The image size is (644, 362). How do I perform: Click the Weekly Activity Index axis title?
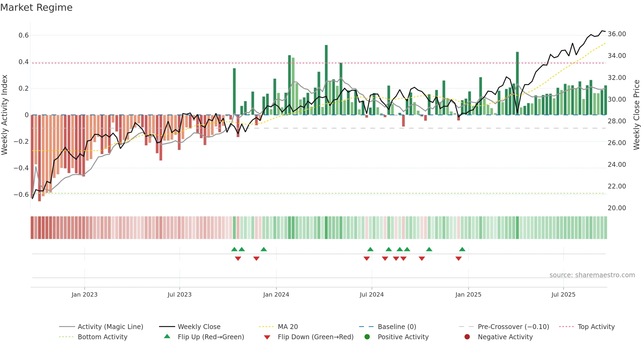click(x=4, y=115)
